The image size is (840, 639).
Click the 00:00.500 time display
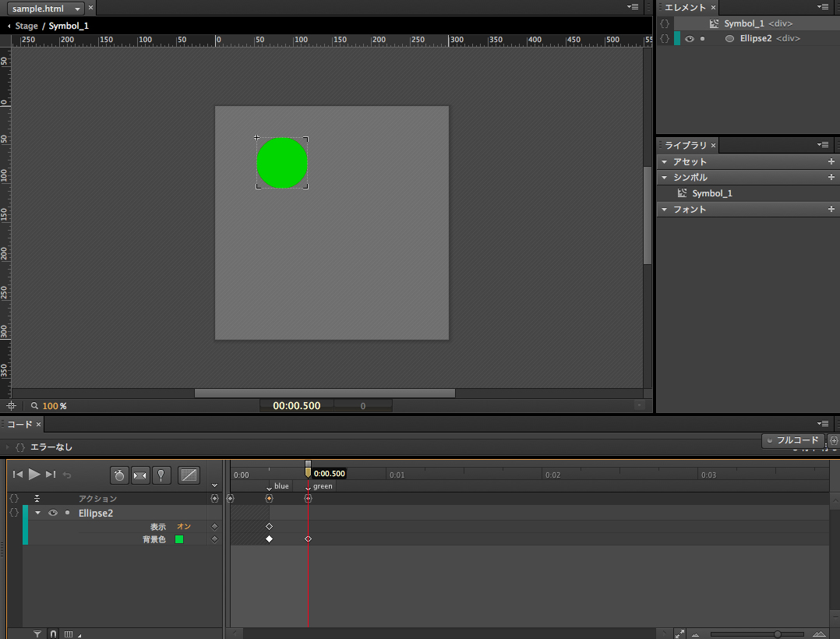(297, 406)
